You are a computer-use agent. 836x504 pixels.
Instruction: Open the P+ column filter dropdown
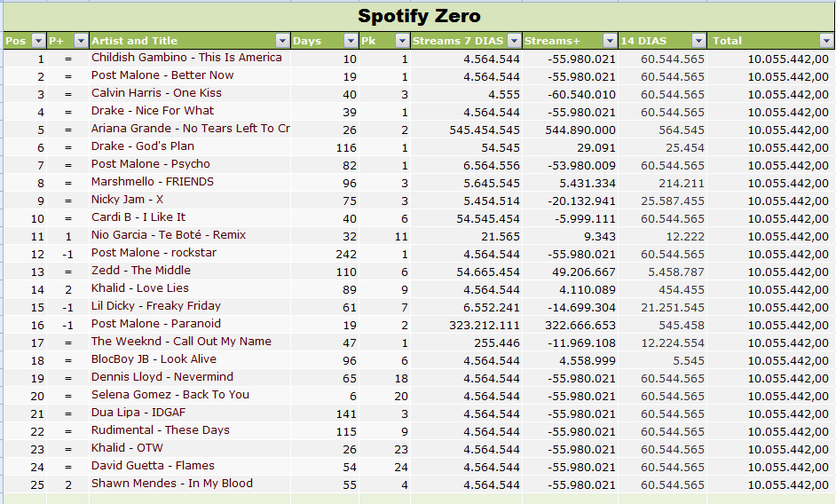click(81, 41)
